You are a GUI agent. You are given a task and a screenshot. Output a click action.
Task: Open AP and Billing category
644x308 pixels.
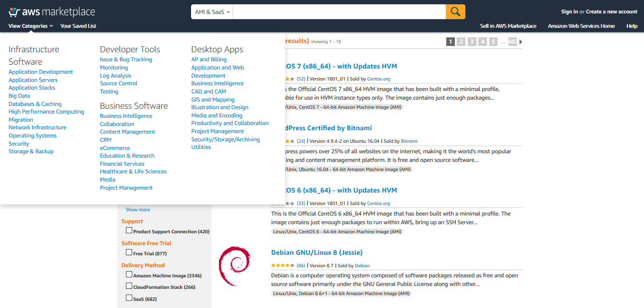point(209,59)
